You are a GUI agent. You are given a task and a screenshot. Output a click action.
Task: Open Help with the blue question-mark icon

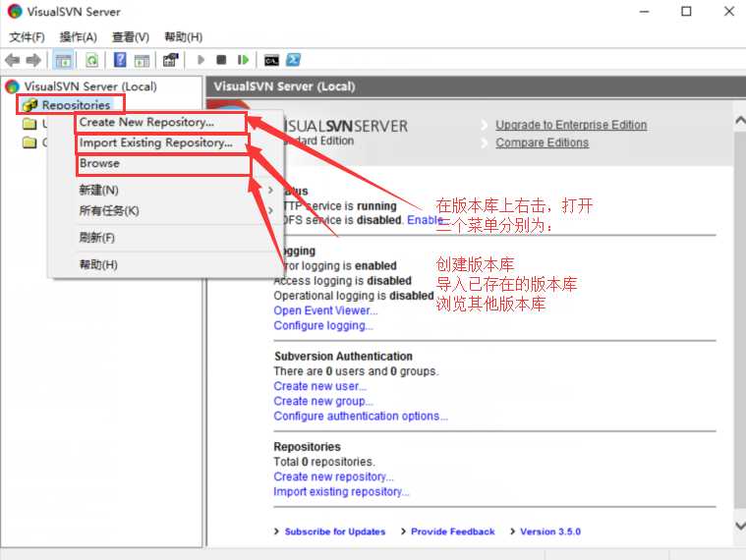click(x=120, y=60)
